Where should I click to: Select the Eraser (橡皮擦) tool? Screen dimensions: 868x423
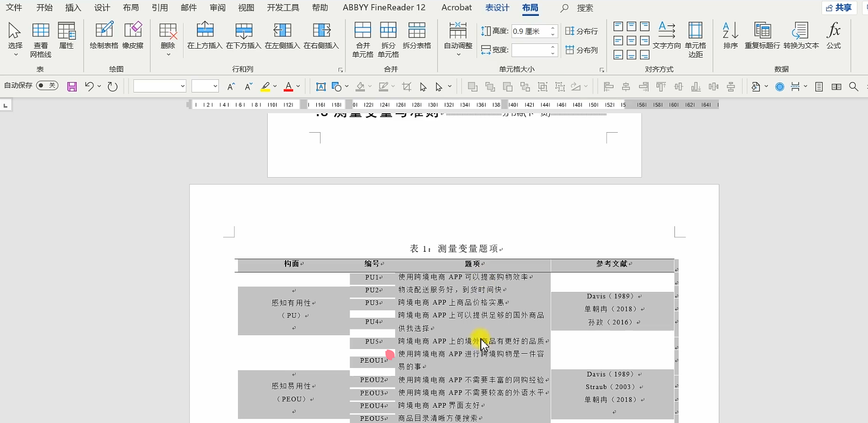(133, 36)
